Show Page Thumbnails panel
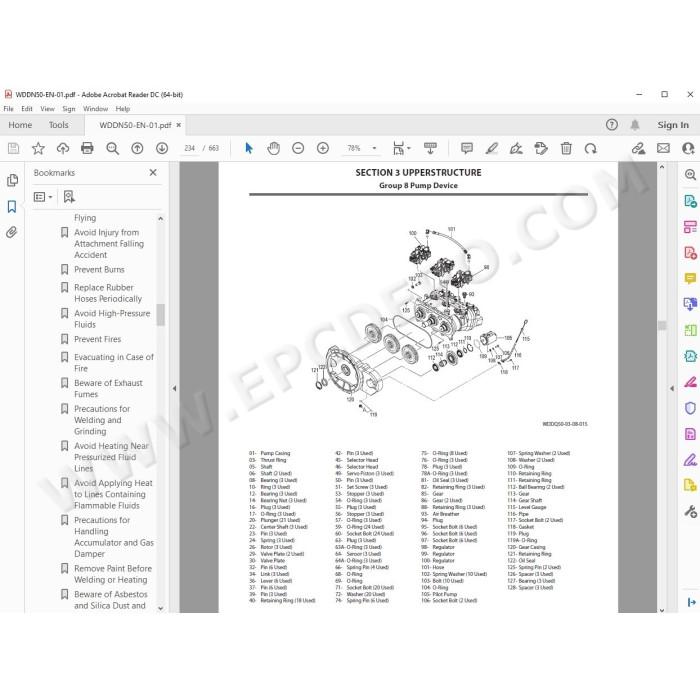The image size is (700, 700). coord(12,180)
